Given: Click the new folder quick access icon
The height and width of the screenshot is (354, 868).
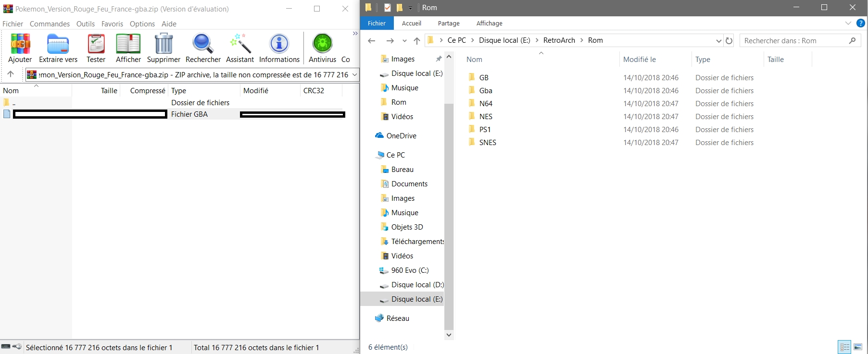Looking at the screenshot, I should click(400, 7).
